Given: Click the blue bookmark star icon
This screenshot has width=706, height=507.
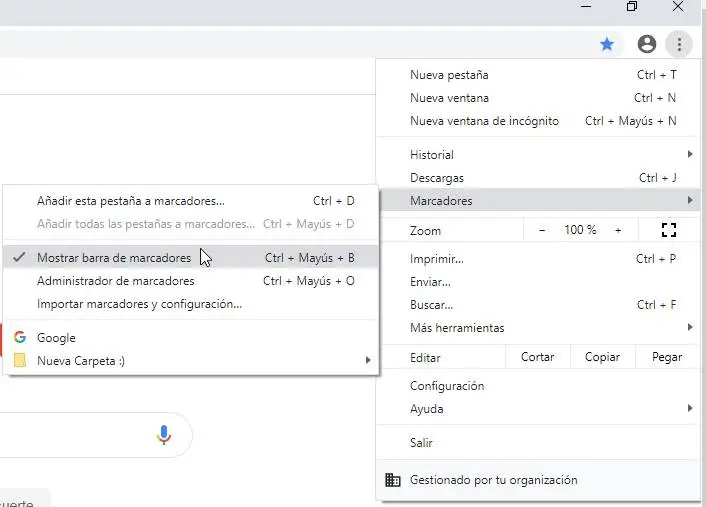Looking at the screenshot, I should pyautogui.click(x=607, y=44).
